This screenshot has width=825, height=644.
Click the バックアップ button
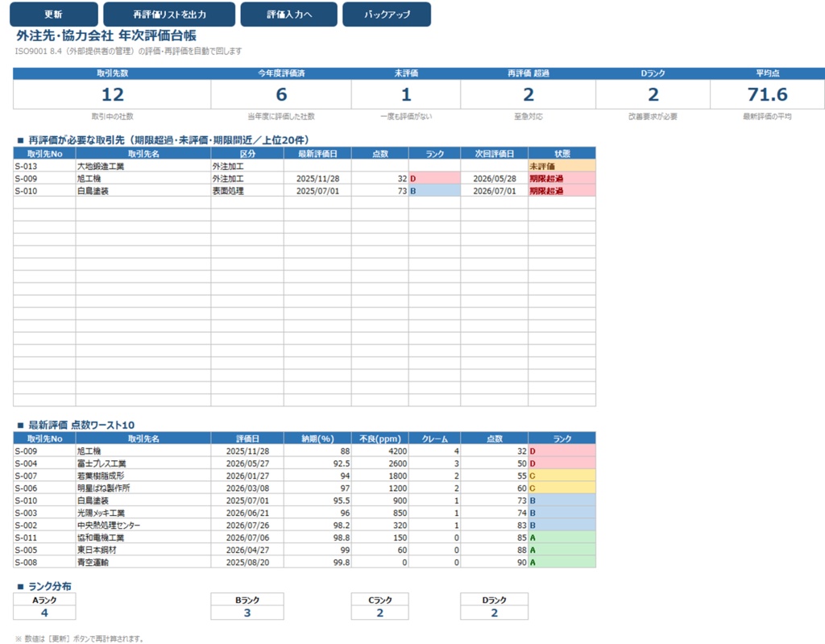(x=387, y=15)
